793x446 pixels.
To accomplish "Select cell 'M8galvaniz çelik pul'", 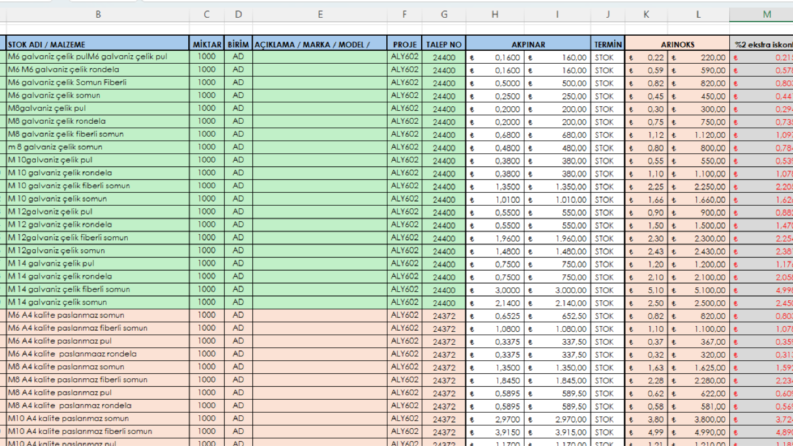I will 98,108.
